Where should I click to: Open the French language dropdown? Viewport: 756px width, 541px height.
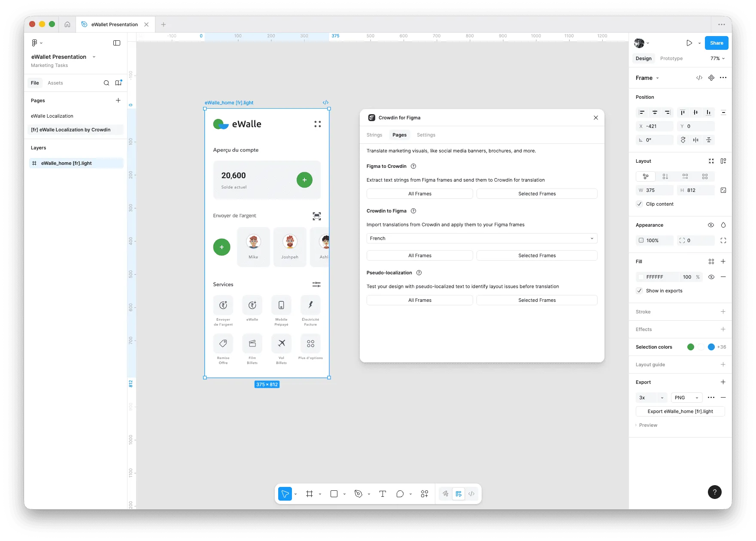pos(481,238)
